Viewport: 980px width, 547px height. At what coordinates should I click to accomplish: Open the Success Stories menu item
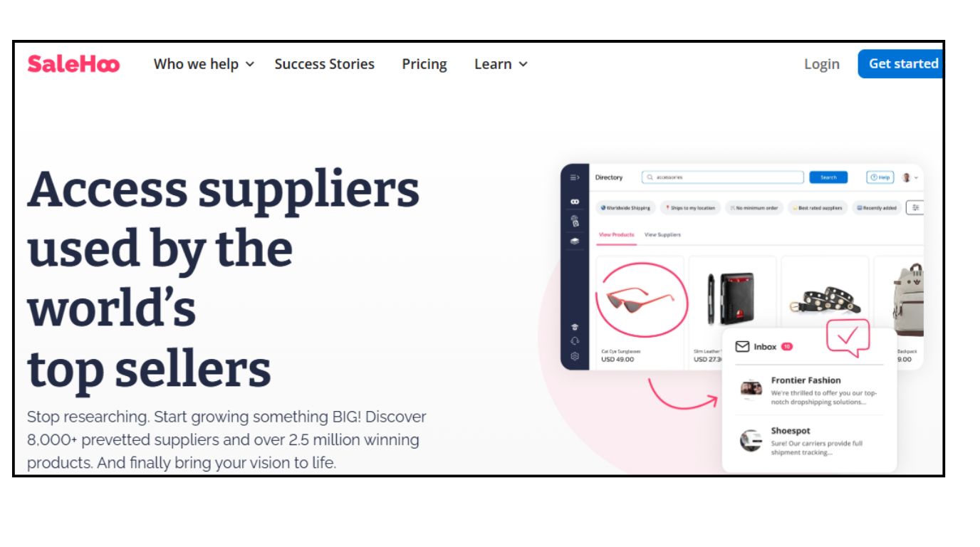coord(324,64)
